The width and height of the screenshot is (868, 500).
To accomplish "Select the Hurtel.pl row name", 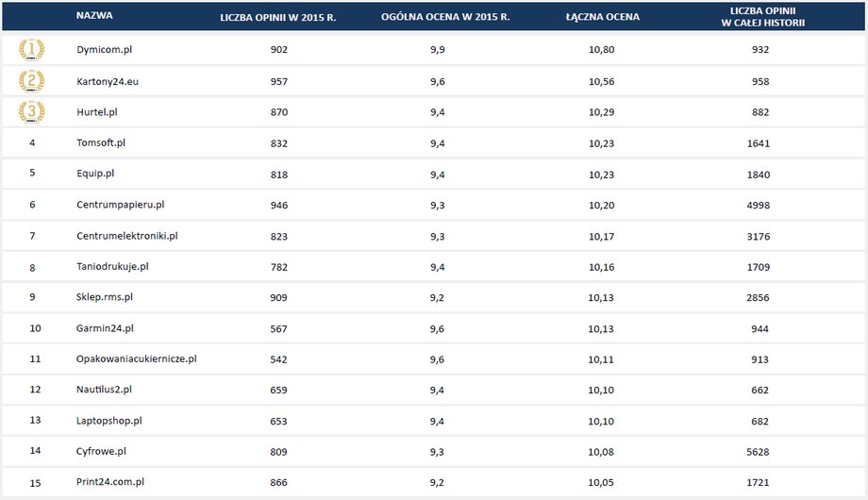I will point(97,112).
